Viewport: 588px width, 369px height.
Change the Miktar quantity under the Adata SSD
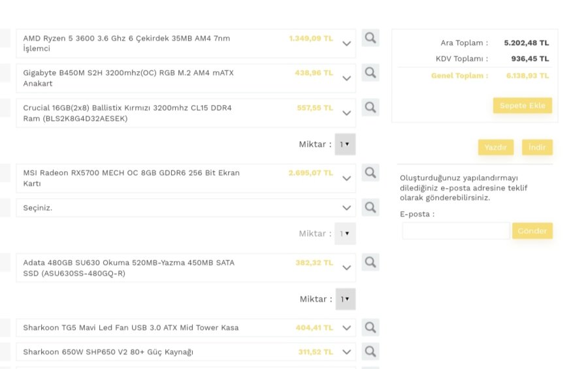[345, 299]
